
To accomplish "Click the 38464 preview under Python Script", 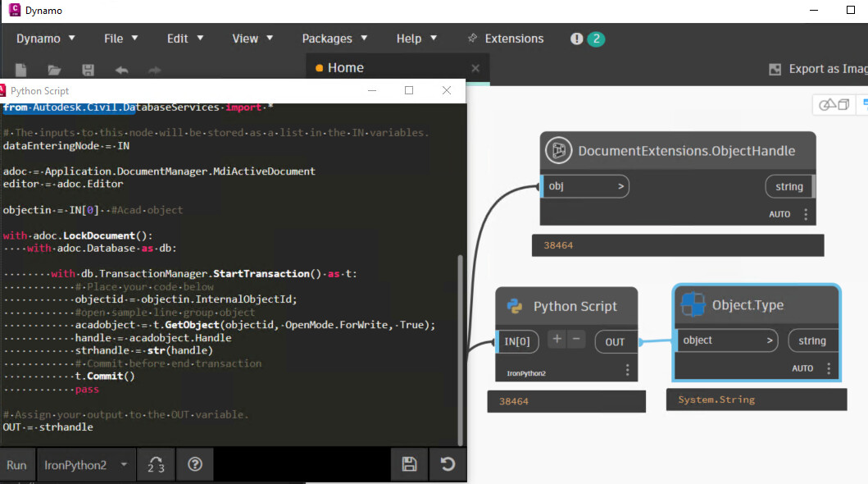I will tap(514, 401).
